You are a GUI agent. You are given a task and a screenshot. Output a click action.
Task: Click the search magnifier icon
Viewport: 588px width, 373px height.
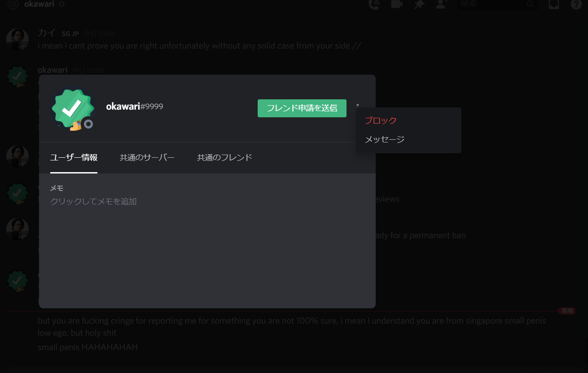530,4
